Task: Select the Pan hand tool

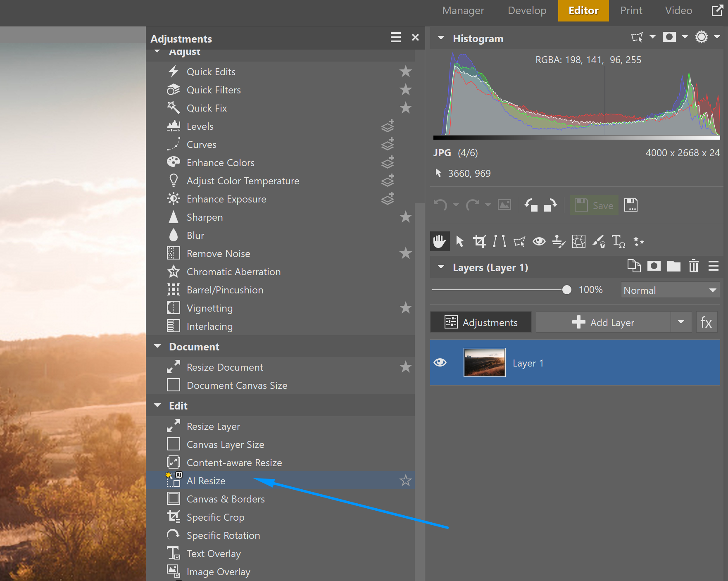Action: [x=439, y=241]
